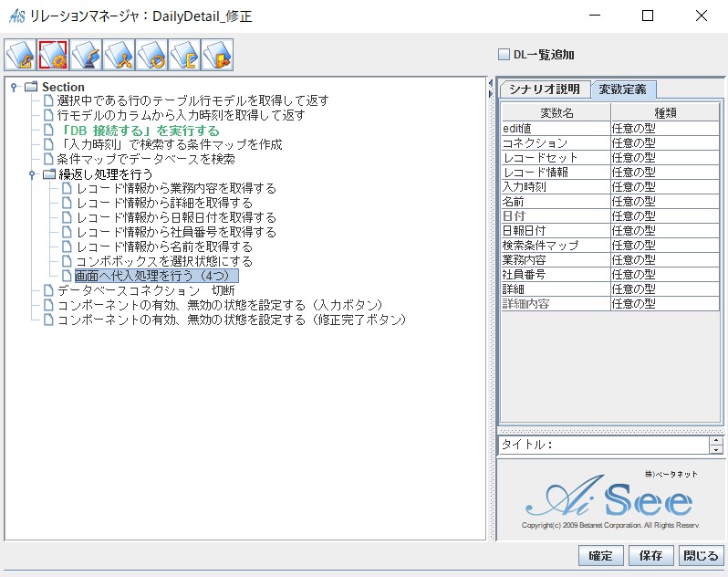Click the 任意の型 cell in 社員番号 row
The width and height of the screenshot is (728, 577).
point(665,275)
